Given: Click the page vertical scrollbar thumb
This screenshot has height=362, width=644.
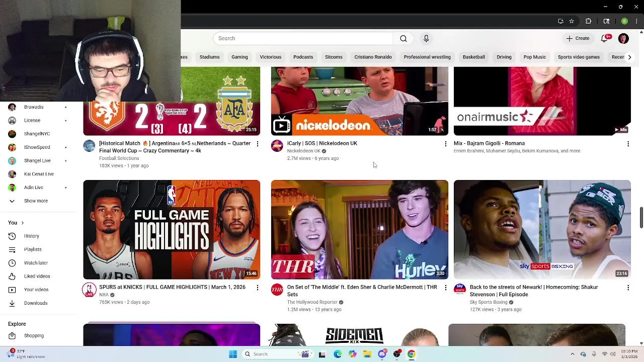Looking at the screenshot, I should point(641,217).
